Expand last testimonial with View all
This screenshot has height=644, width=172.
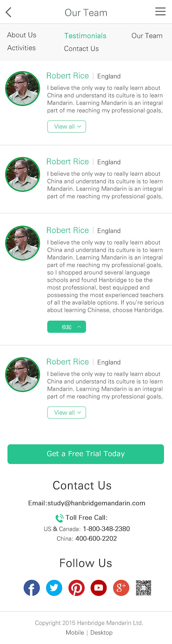point(67,413)
